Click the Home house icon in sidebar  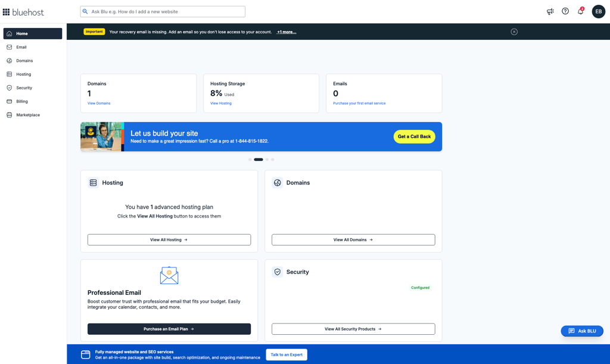tap(10, 33)
